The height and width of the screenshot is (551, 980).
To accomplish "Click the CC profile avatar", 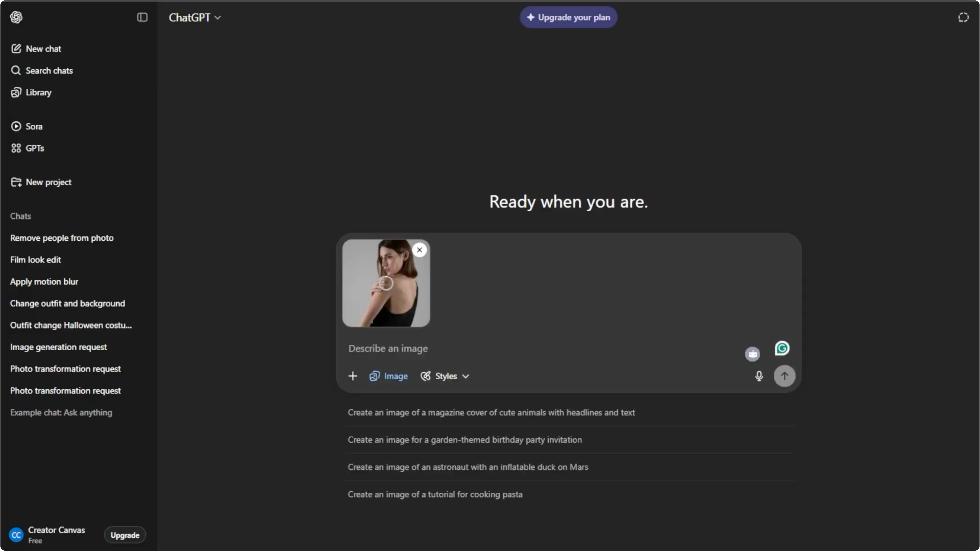I will [16, 535].
